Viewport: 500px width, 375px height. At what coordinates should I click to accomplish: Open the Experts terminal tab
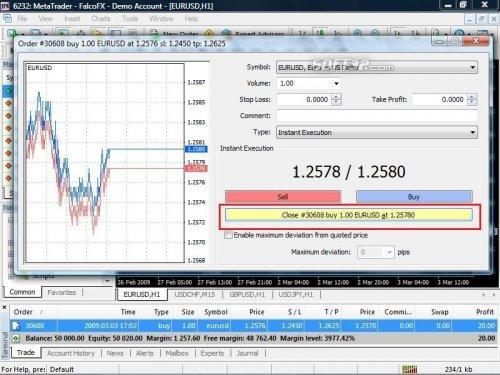pyautogui.click(x=212, y=353)
